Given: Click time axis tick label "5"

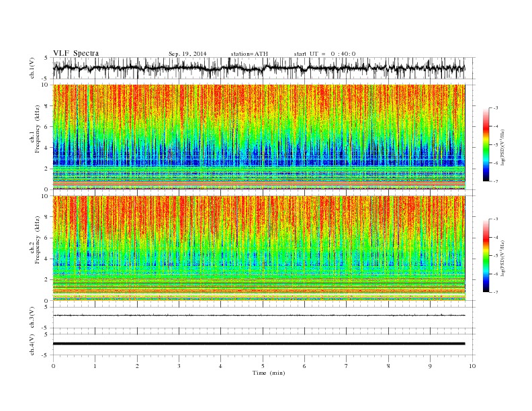Looking at the screenshot, I should [x=263, y=366].
